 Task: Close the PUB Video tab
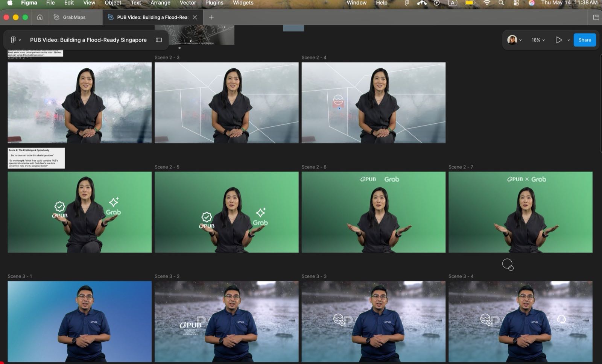(195, 17)
